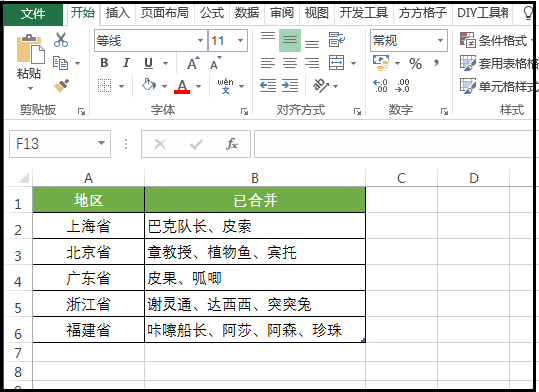539x392 pixels.
Task: Switch to 方方格子 tab
Action: tap(422, 13)
